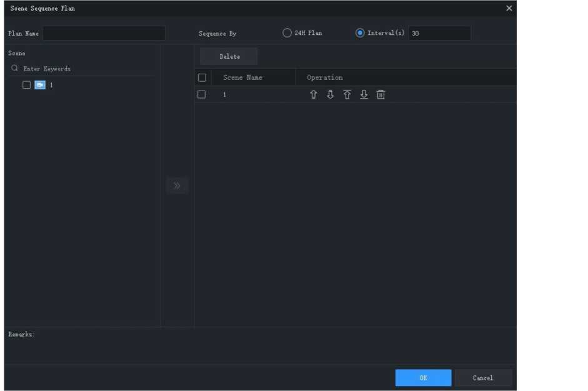
Task: Toggle the select-all checkbox in table header
Action: [202, 78]
